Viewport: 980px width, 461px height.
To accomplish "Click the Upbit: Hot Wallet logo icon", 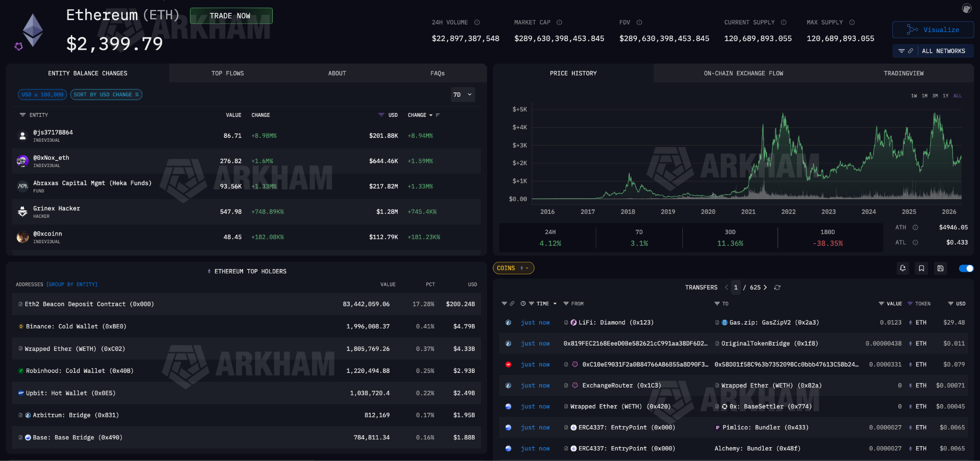I will point(21,393).
